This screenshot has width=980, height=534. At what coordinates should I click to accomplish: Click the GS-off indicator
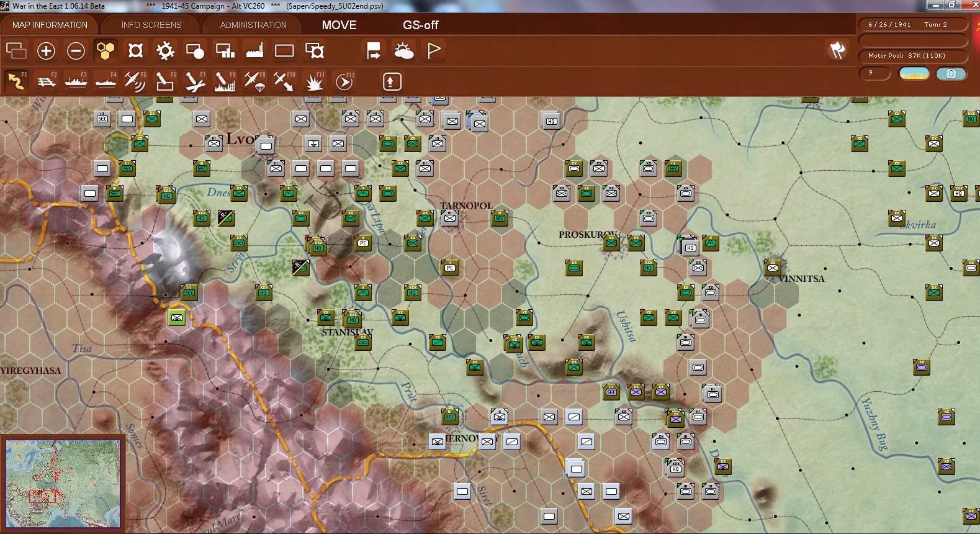coord(421,25)
